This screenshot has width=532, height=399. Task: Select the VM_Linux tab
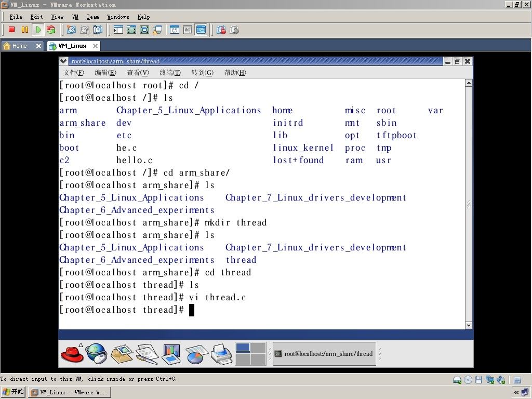tap(72, 46)
